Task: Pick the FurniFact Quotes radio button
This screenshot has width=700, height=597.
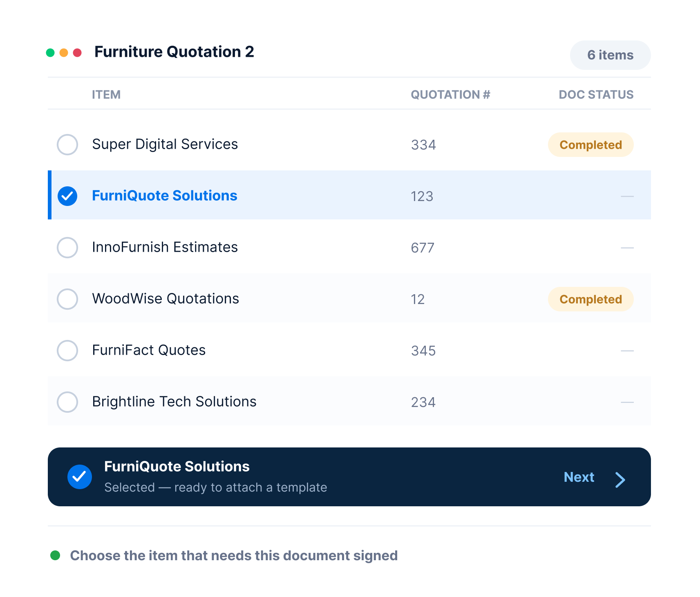Action: 67,351
